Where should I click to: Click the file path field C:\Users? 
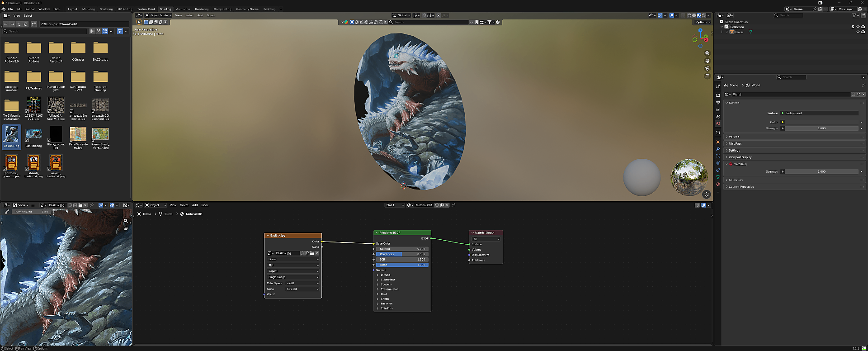click(85, 24)
